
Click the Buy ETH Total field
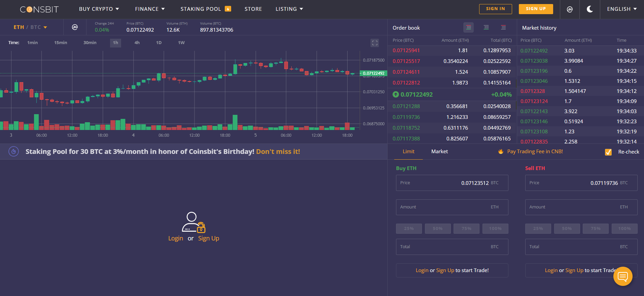click(x=452, y=247)
